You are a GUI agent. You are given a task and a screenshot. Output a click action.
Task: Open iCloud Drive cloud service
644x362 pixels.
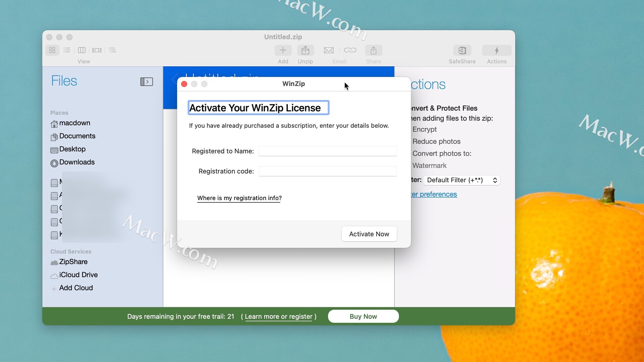coord(78,275)
